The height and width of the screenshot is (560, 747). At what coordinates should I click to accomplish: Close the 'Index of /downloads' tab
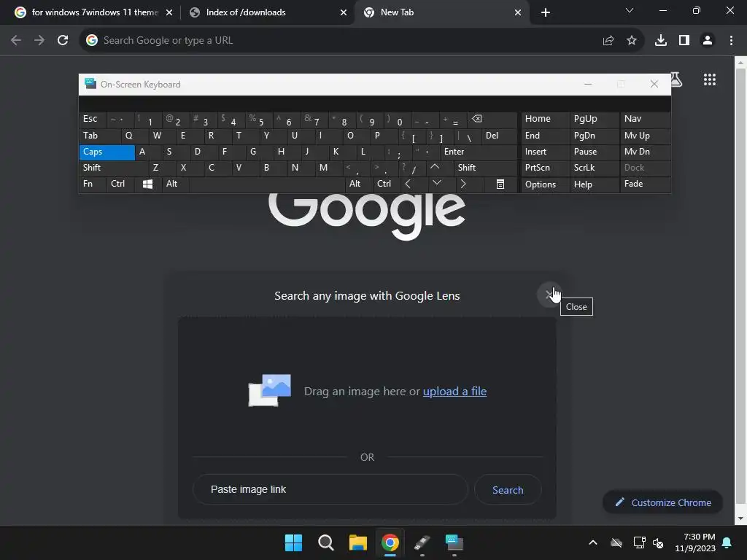[344, 12]
